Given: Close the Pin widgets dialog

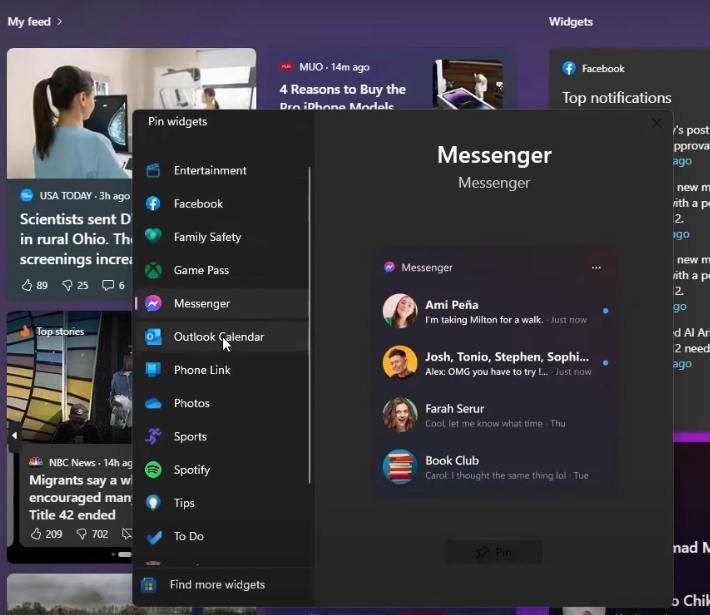Looking at the screenshot, I should (x=656, y=123).
